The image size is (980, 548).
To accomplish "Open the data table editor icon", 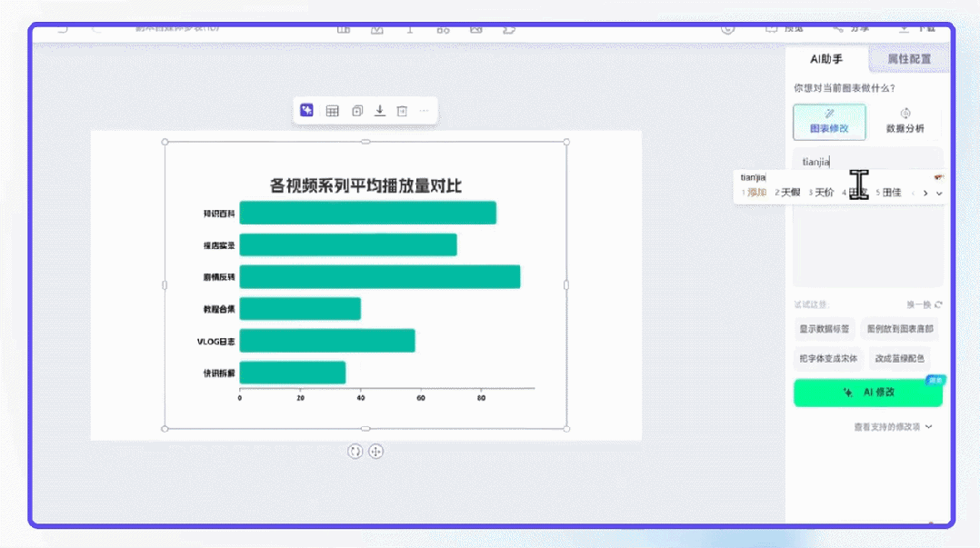I will pyautogui.click(x=333, y=111).
